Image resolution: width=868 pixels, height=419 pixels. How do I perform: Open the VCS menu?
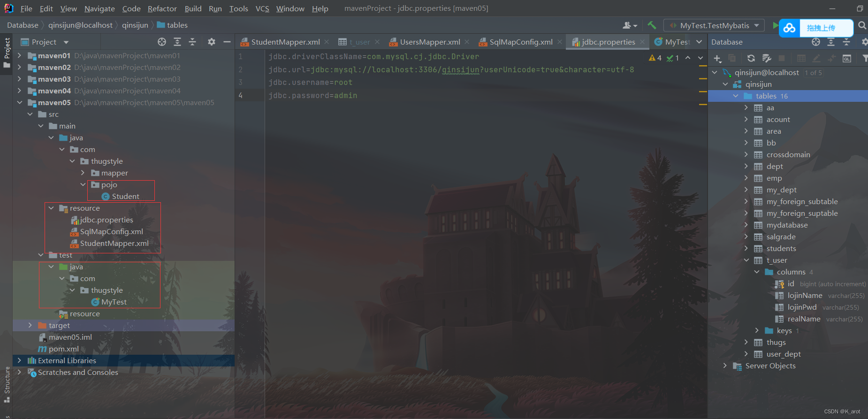click(x=262, y=8)
